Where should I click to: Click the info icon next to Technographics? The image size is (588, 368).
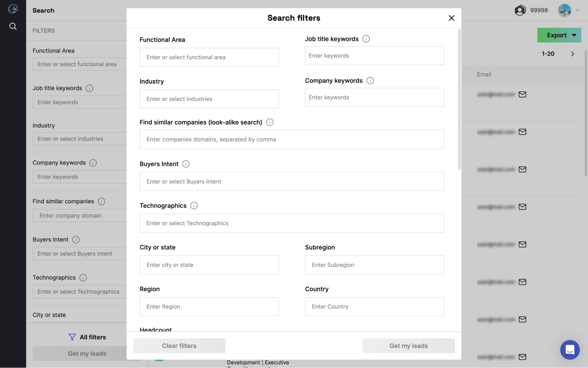coord(194,205)
